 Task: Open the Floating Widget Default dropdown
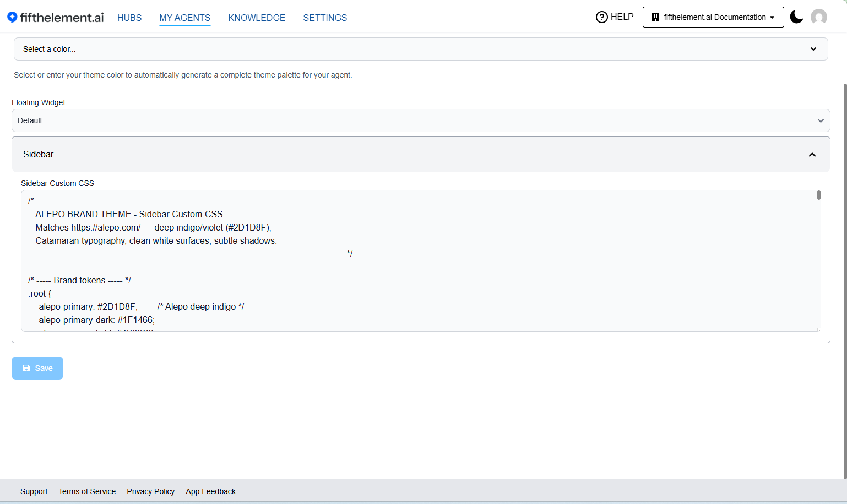pos(421,120)
